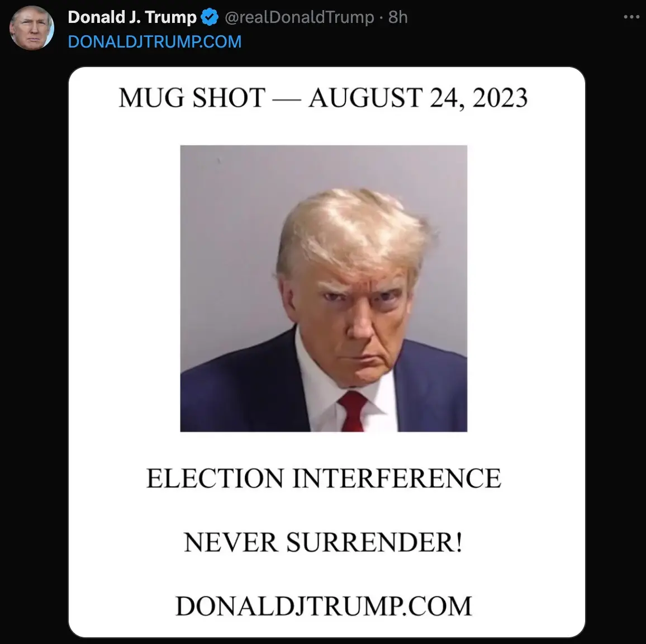Click the NEVER SURRENDER! text line
This screenshot has height=644, width=646.
coord(324,542)
